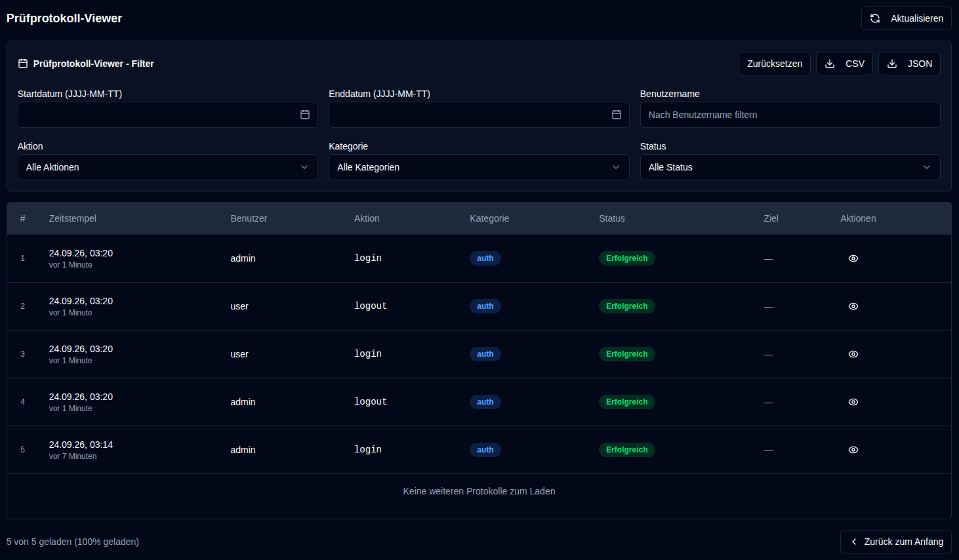
Task: Click 'user' name in row 3
Action: [239, 354]
